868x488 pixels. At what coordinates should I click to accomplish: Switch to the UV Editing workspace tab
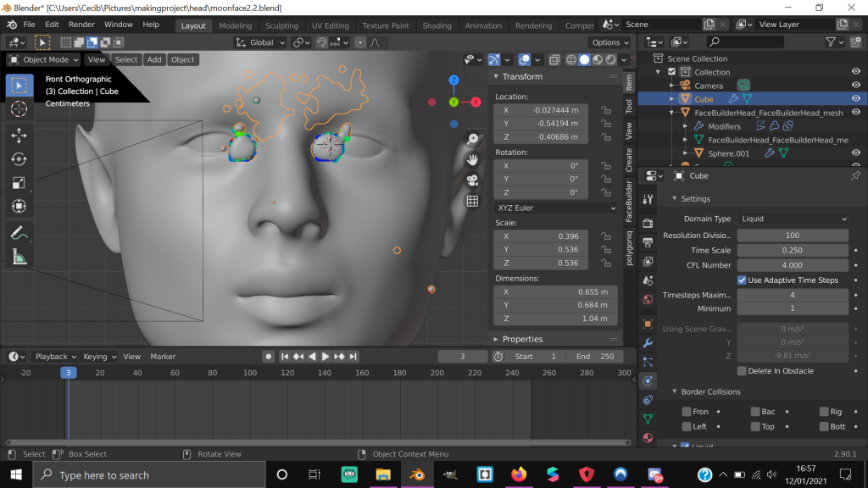(x=330, y=25)
